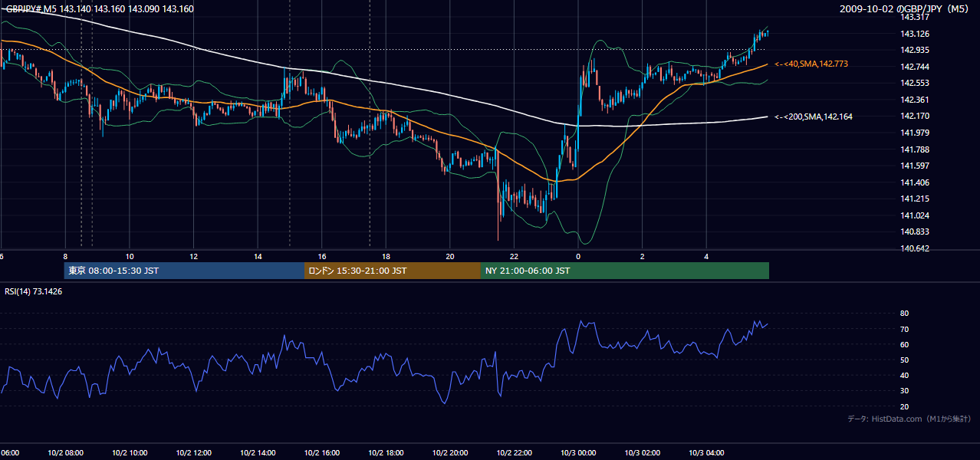980x460 pixels.
Task: Click the chart title '2009-10-02 のGBP/JPY（M5）'
Action: [905, 9]
